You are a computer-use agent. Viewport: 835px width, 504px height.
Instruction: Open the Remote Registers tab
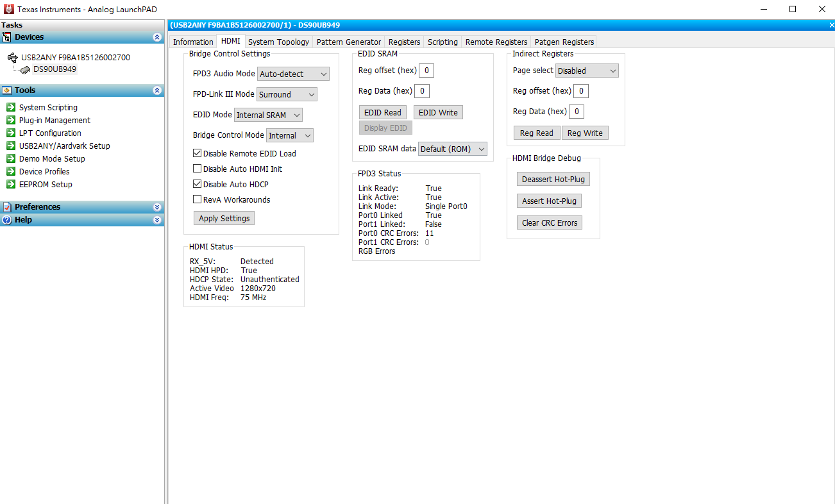click(x=496, y=42)
